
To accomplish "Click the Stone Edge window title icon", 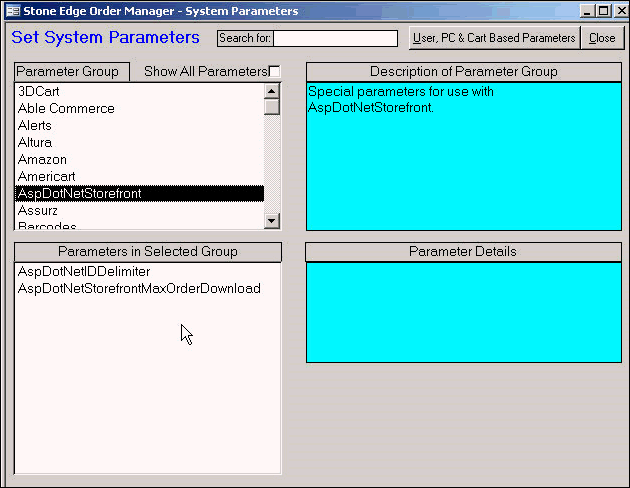I will coord(13,11).
